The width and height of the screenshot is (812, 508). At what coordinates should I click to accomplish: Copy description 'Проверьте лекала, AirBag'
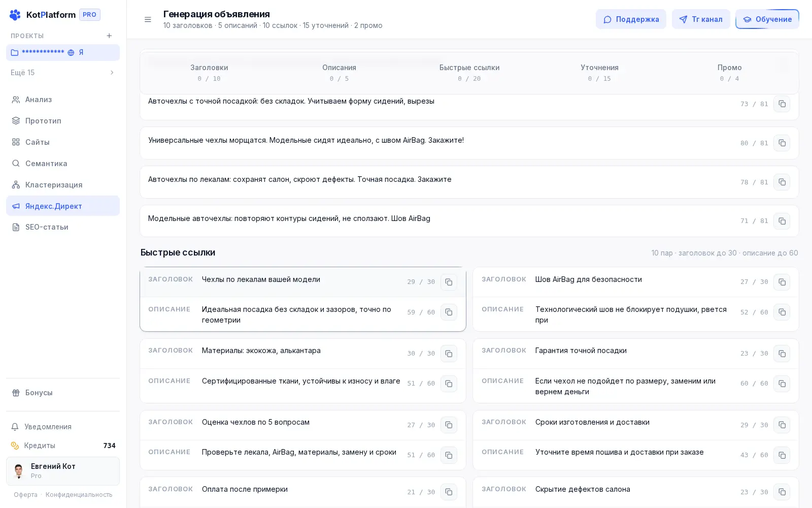449,455
